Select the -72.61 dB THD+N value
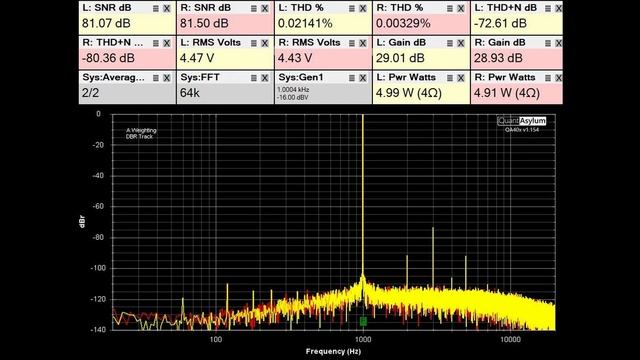Viewport: 640px width, 360px height. (500, 23)
